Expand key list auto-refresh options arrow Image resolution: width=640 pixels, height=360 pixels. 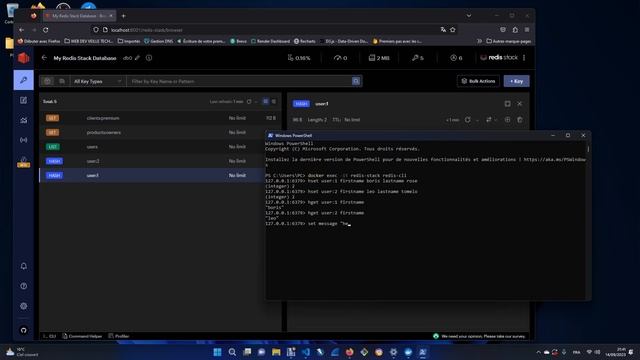point(256,102)
